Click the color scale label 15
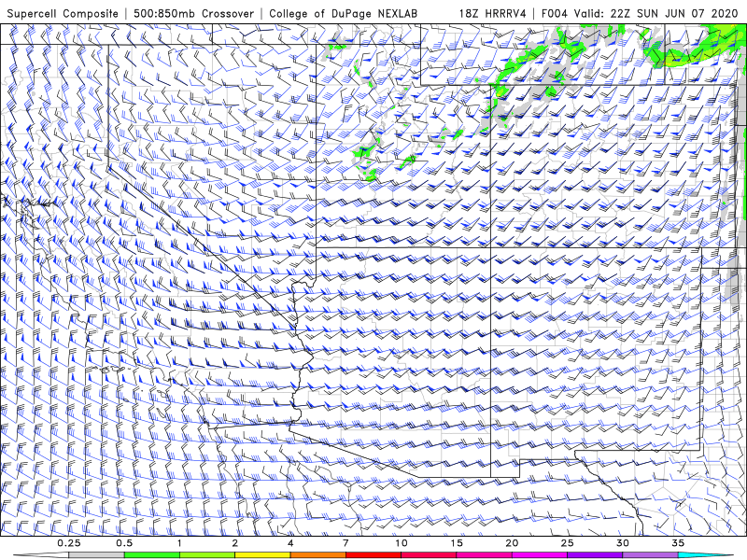This screenshot has height=560, width=747. coord(457,543)
